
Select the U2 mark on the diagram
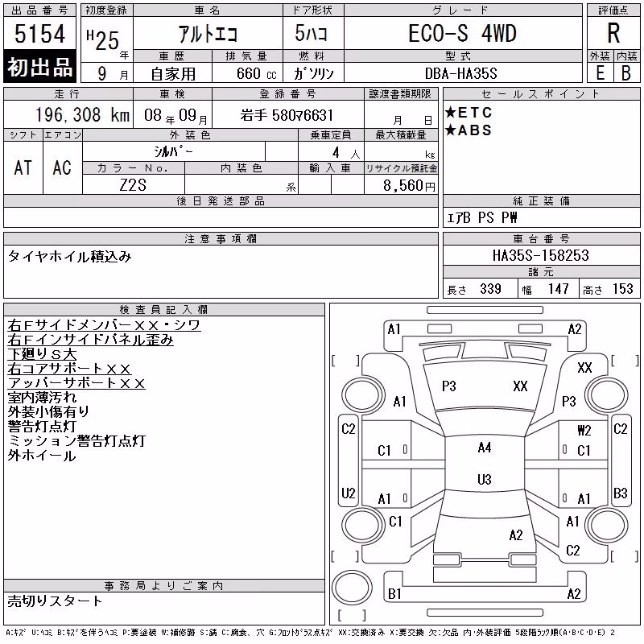(x=349, y=493)
